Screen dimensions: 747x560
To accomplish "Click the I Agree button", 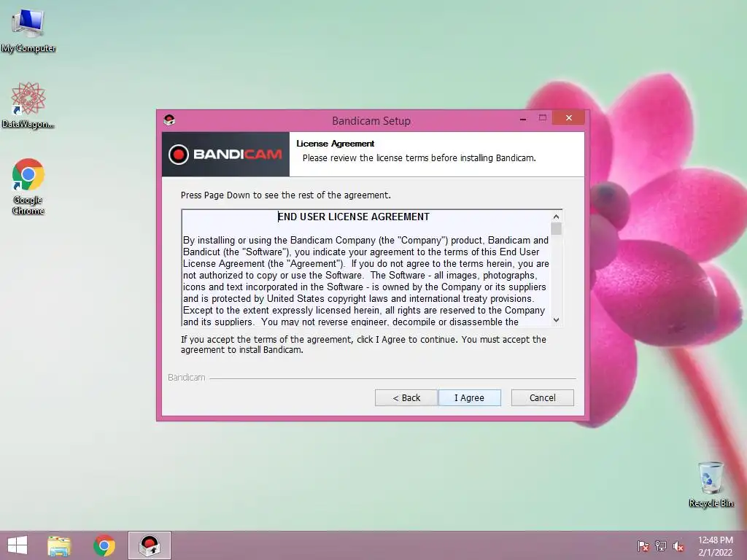I will 469,397.
